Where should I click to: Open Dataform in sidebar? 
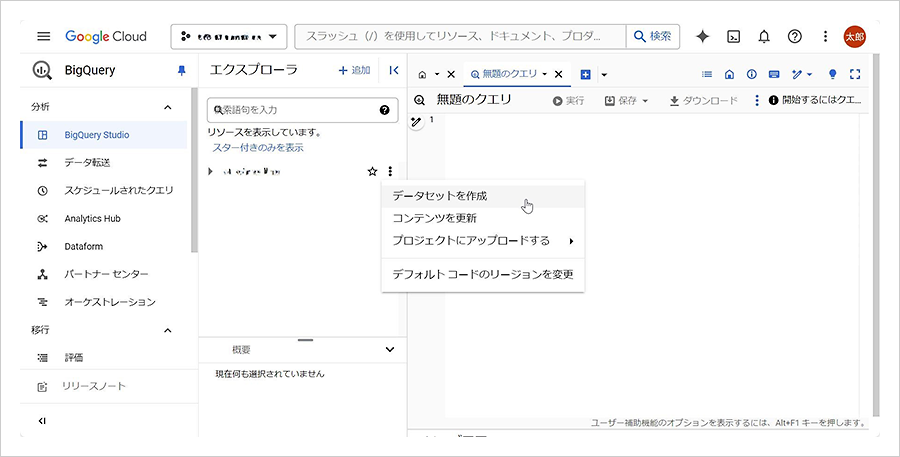point(104,246)
